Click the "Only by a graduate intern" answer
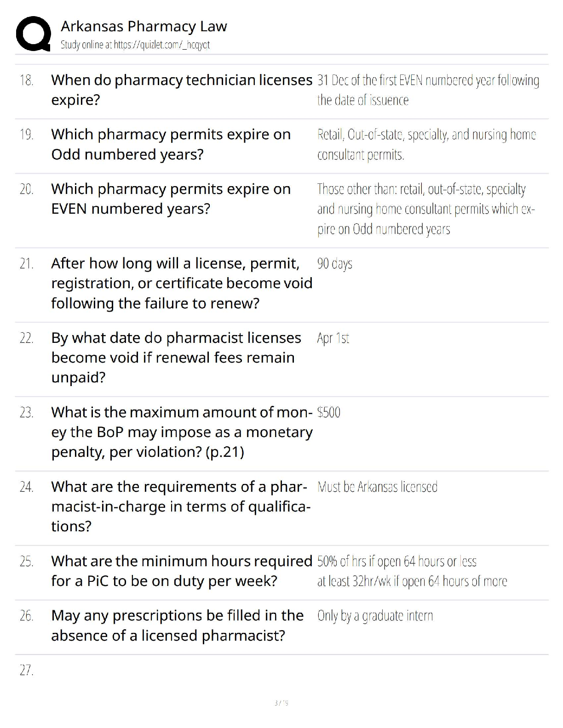The height and width of the screenshot is (728, 563). (375, 616)
